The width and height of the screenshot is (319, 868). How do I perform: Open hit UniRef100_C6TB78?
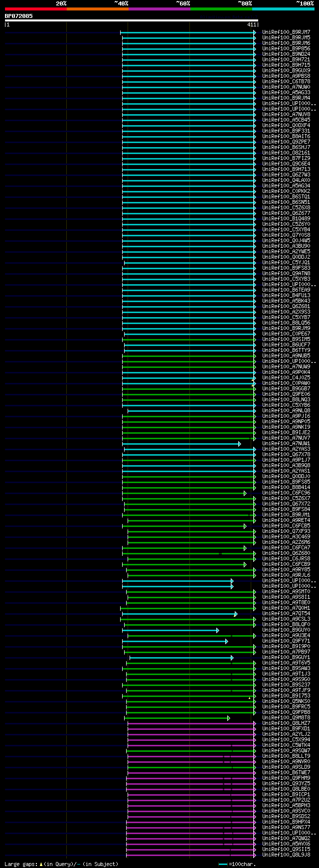(286, 82)
